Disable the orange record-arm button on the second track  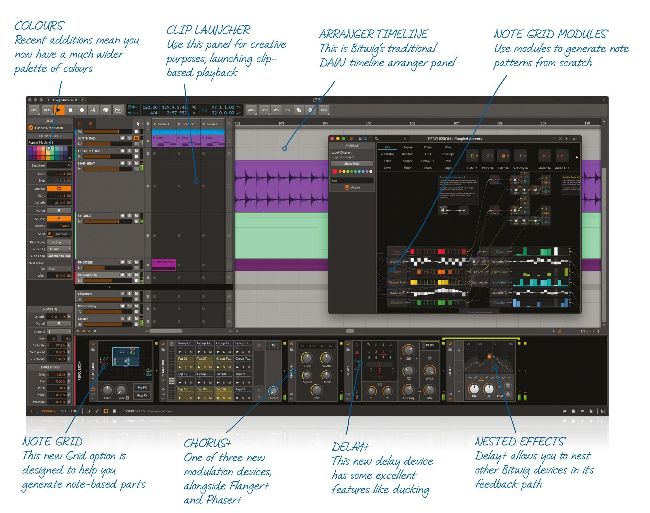(136, 138)
